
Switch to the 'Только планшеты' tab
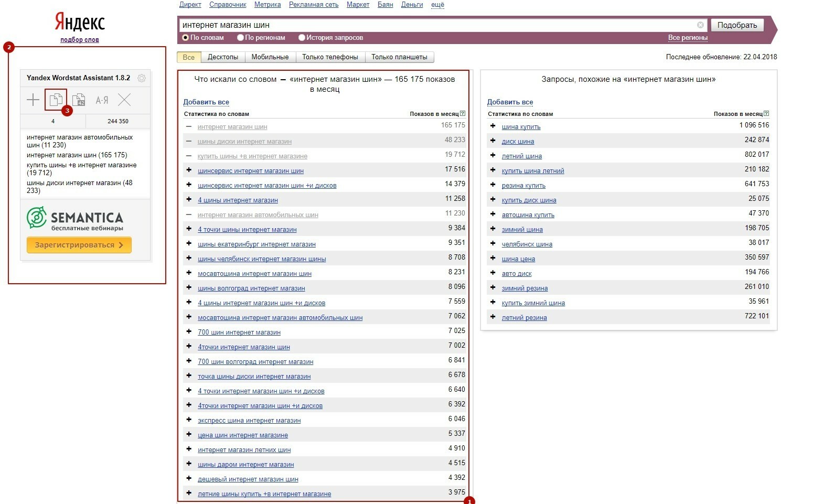click(399, 57)
